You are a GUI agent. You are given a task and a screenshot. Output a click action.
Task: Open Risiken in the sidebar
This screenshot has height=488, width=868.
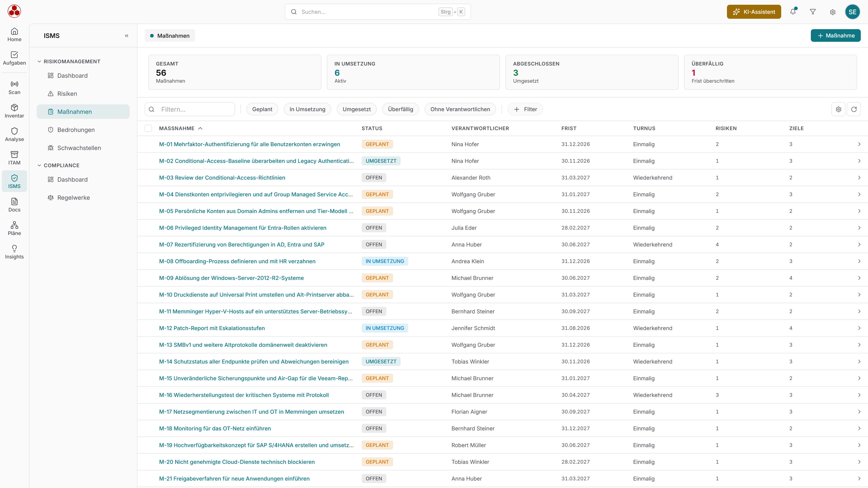point(83,94)
